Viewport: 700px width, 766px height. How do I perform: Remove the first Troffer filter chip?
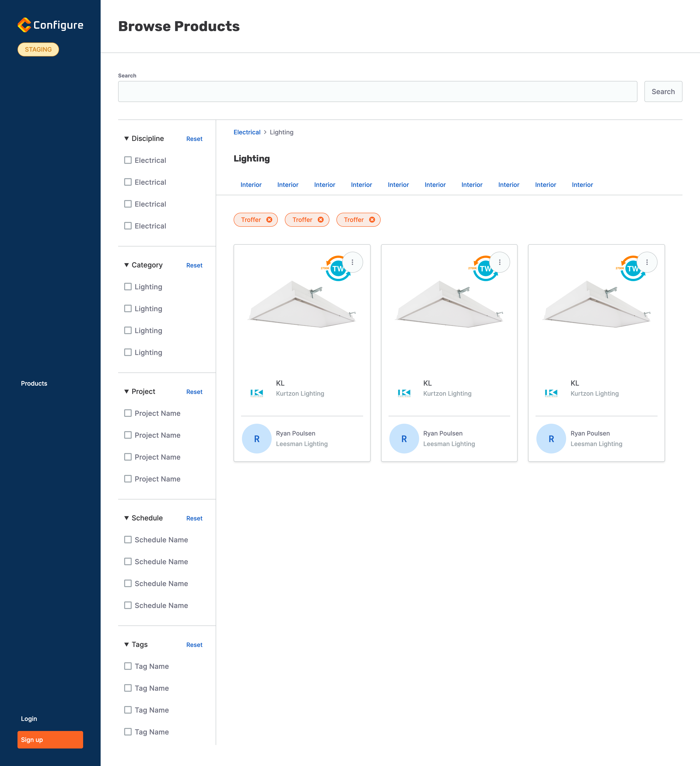[x=269, y=220]
